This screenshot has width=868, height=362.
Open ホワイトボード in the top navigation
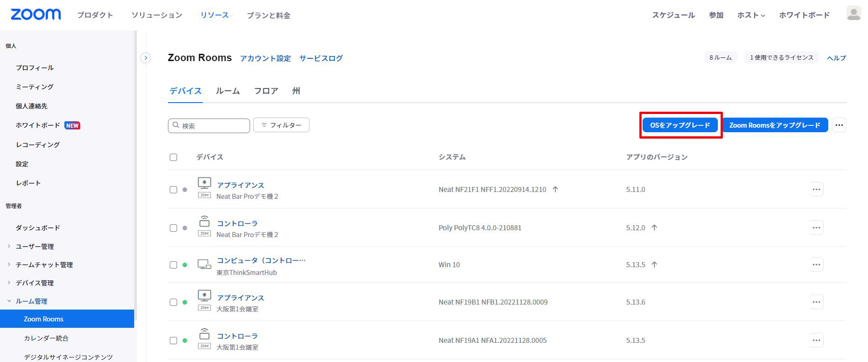click(804, 15)
